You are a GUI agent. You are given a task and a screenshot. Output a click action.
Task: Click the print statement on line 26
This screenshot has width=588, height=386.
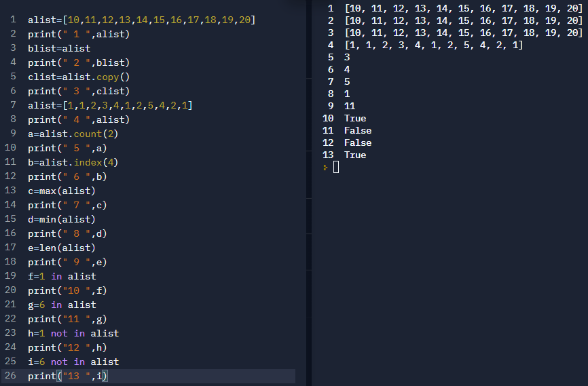(68, 376)
